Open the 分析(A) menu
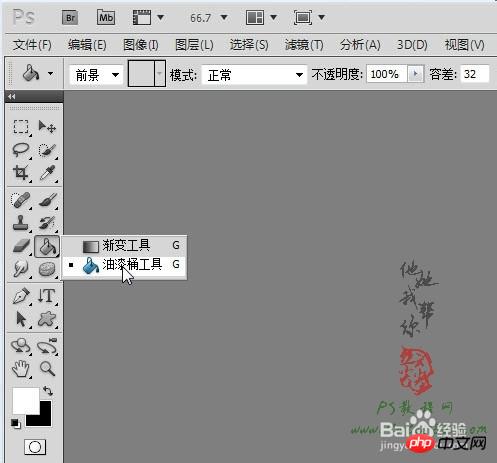Image resolution: width=497 pixels, height=463 pixels. pyautogui.click(x=360, y=45)
